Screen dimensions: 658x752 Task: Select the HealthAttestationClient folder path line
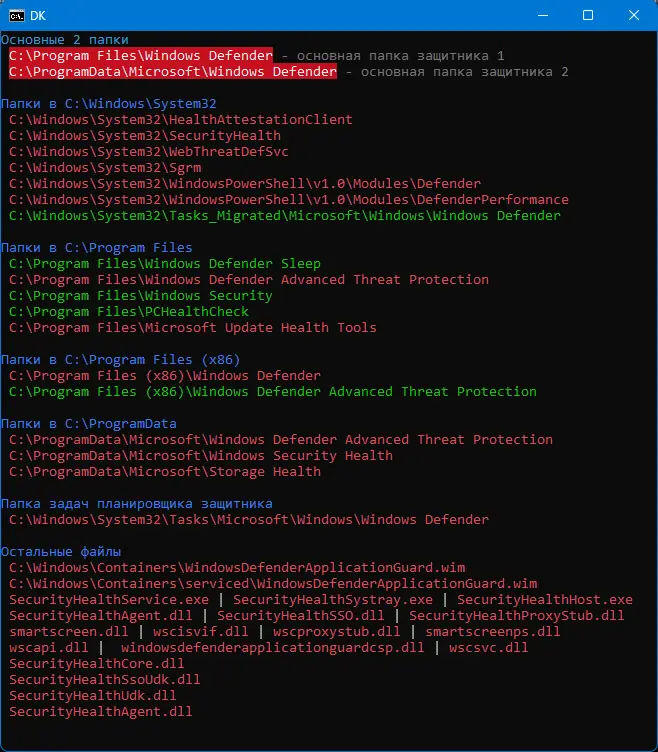pyautogui.click(x=180, y=120)
